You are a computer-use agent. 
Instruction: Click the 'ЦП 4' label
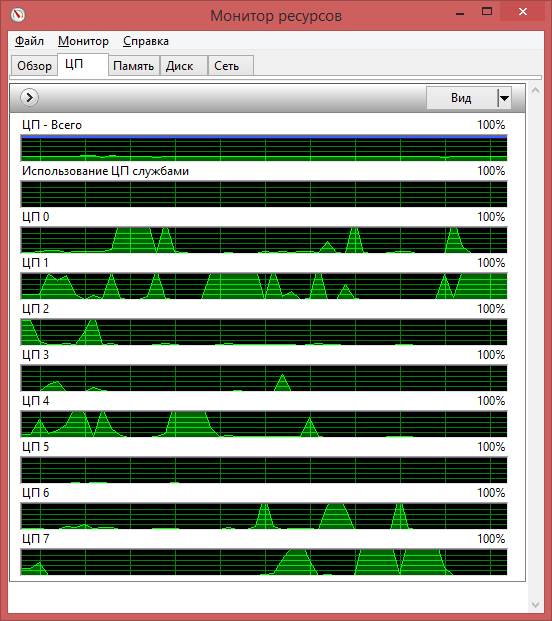click(36, 401)
